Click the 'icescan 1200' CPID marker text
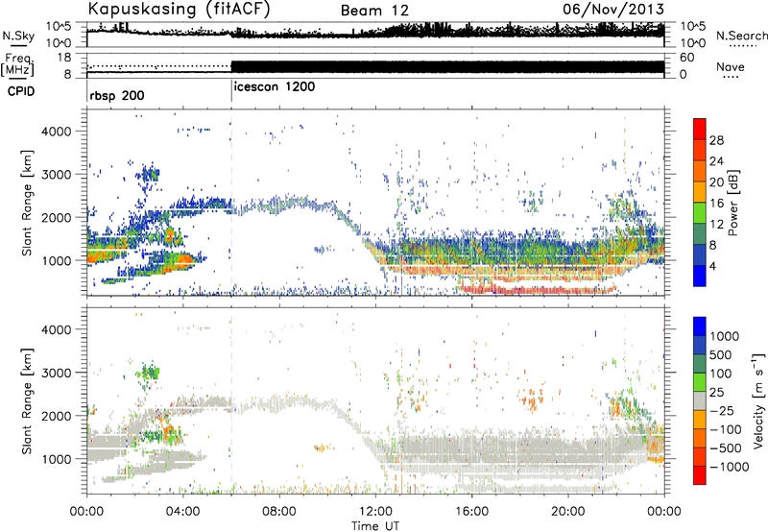768x532 pixels. 275,87
